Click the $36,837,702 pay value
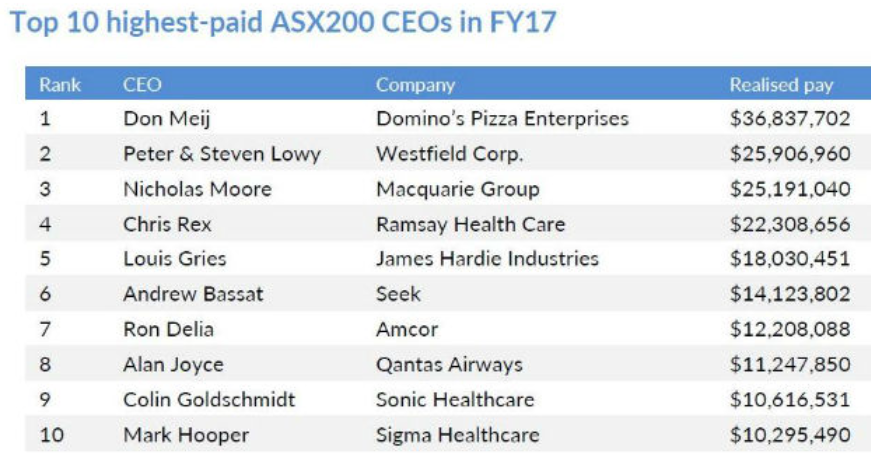Screen dimensions: 871x453 point(790,119)
